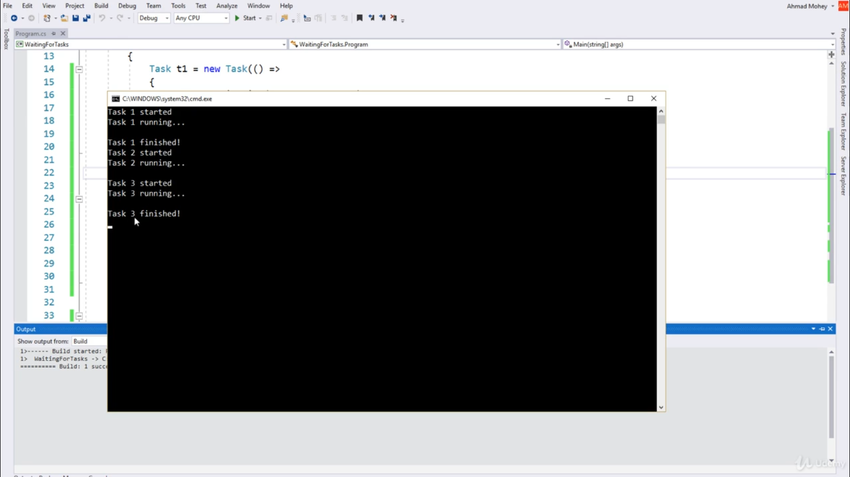Viewport: 850px width, 477px height.
Task: Save Program.cs with the Save icon
Action: tap(75, 18)
